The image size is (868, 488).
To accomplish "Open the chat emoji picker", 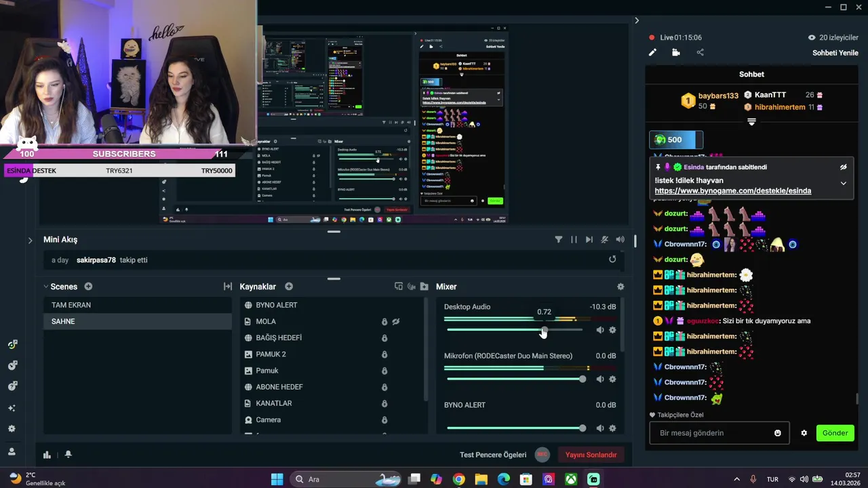I will [x=778, y=433].
